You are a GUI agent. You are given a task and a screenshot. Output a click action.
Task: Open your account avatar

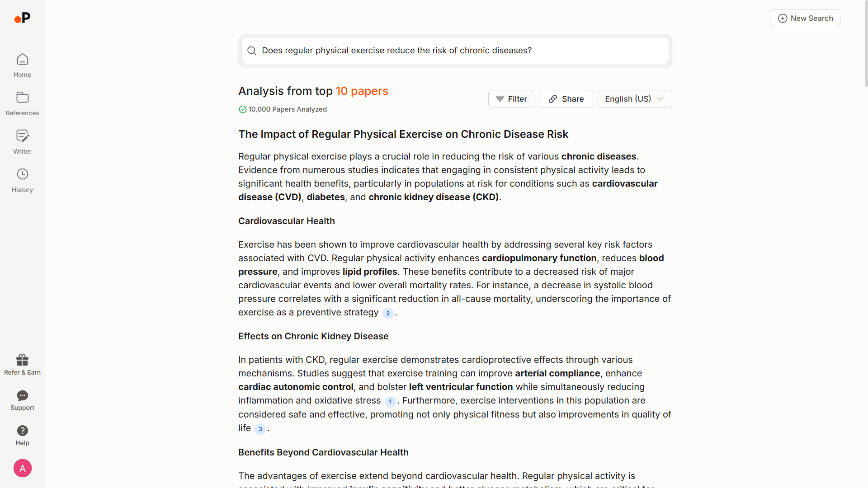coord(22,468)
